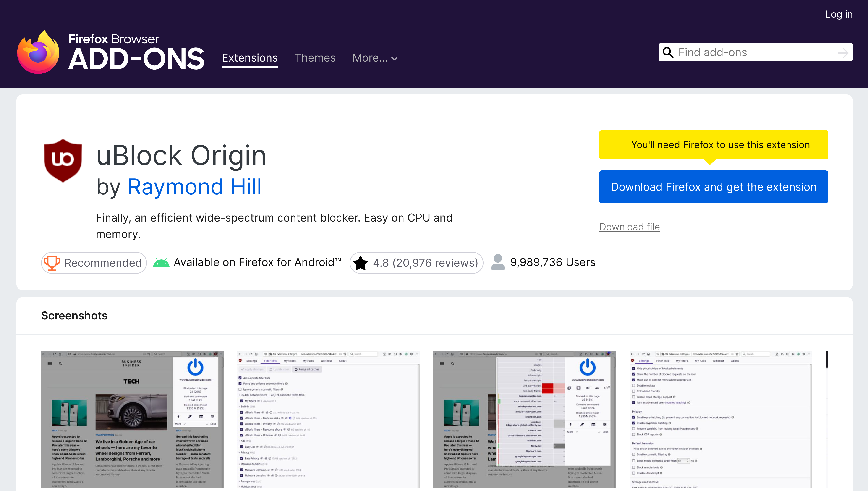This screenshot has height=491, width=868.
Task: Click Download Firefox and get the extension
Action: 714,187
